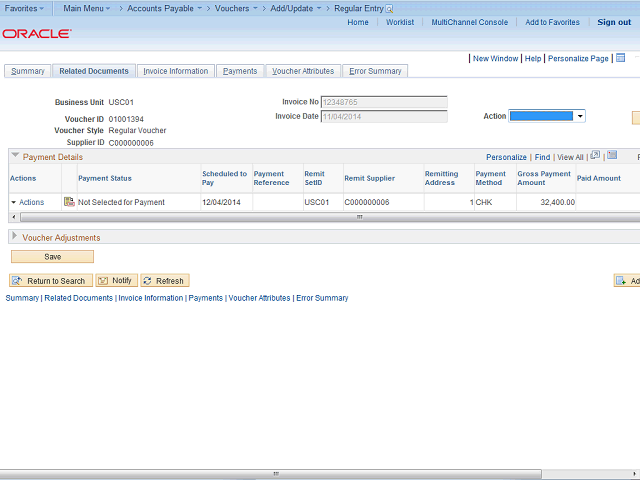Click Find link in Payment Details header

pyautogui.click(x=542, y=157)
